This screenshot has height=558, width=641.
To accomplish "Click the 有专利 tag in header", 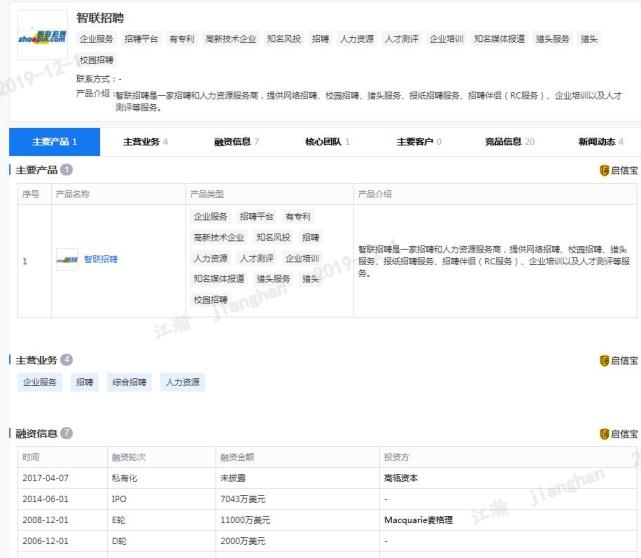I will [182, 39].
